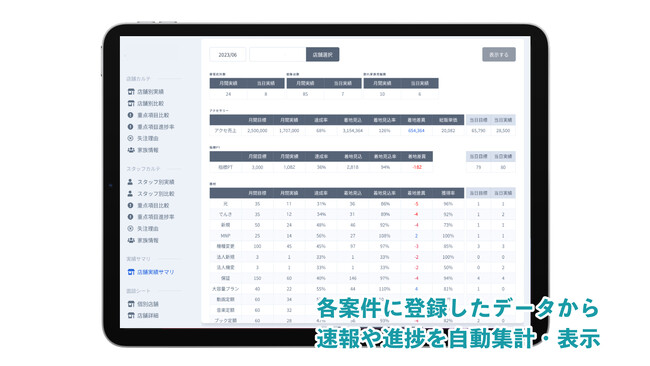The image size is (650, 366).
Task: Click the 店舗選択 button
Action: pyautogui.click(x=323, y=55)
